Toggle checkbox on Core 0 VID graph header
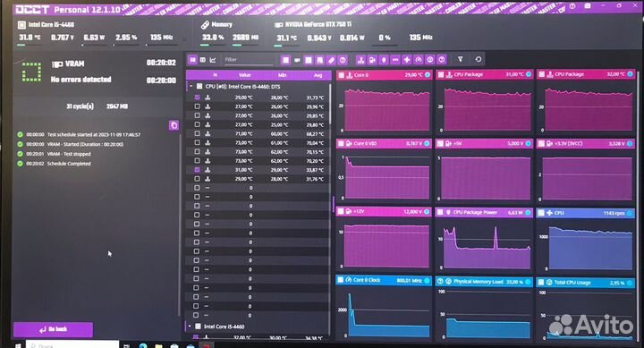Viewport: 644px width, 348px height. (x=341, y=143)
